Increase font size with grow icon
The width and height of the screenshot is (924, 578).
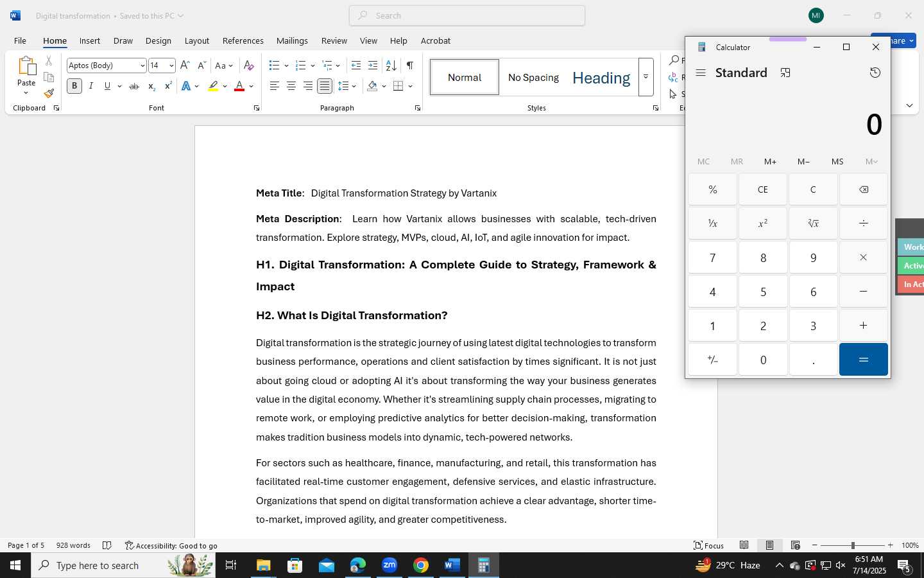point(185,66)
